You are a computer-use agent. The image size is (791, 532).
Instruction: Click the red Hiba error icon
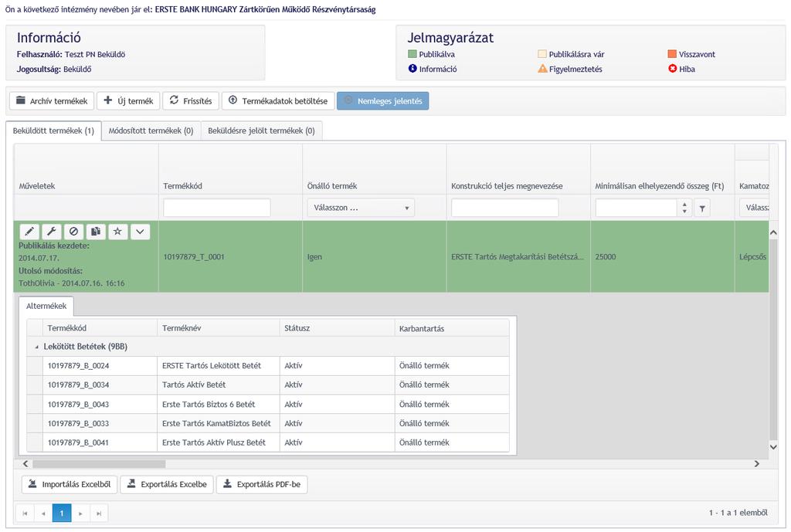coord(673,69)
